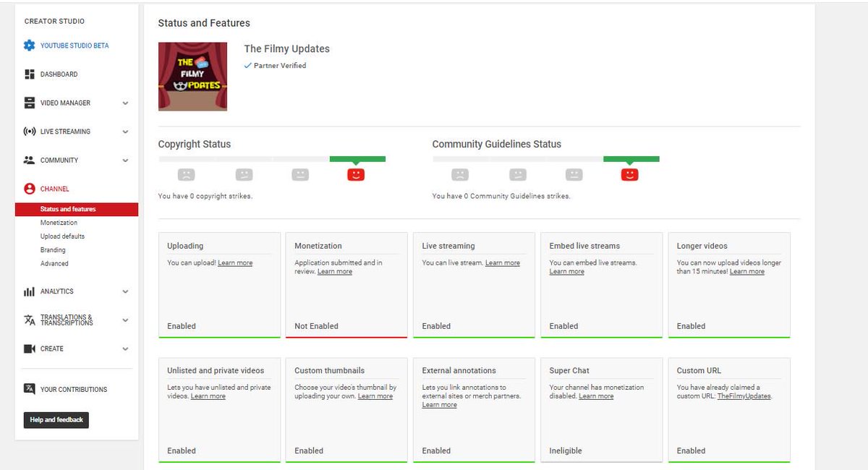Click the Video Manager icon
The height and width of the screenshot is (470, 868).
point(29,103)
